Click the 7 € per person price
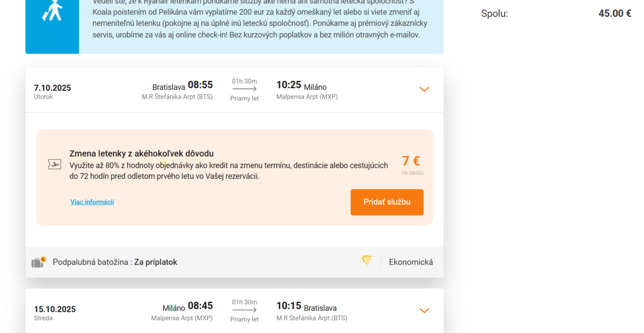The image size is (644, 333). [411, 161]
